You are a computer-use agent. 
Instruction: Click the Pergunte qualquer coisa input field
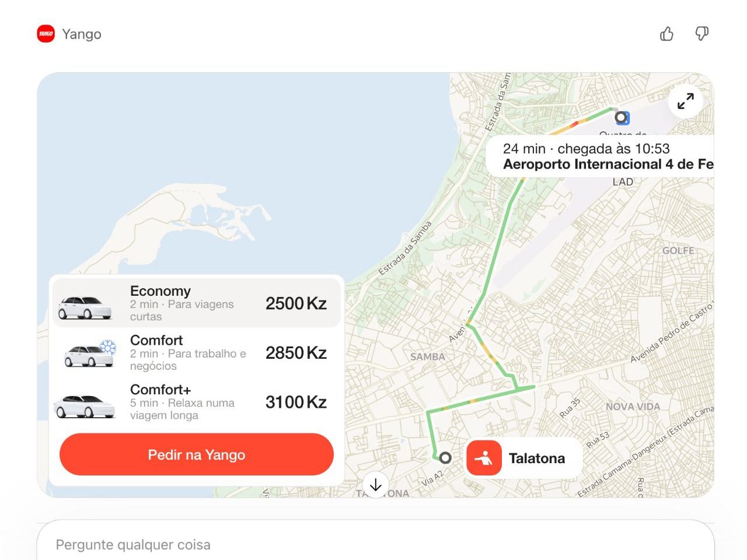[x=373, y=544]
